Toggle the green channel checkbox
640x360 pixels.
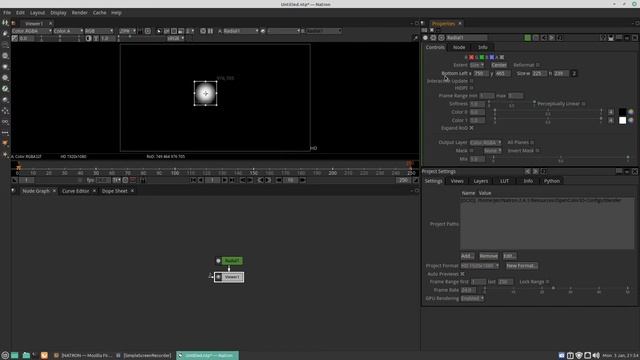(x=482, y=58)
